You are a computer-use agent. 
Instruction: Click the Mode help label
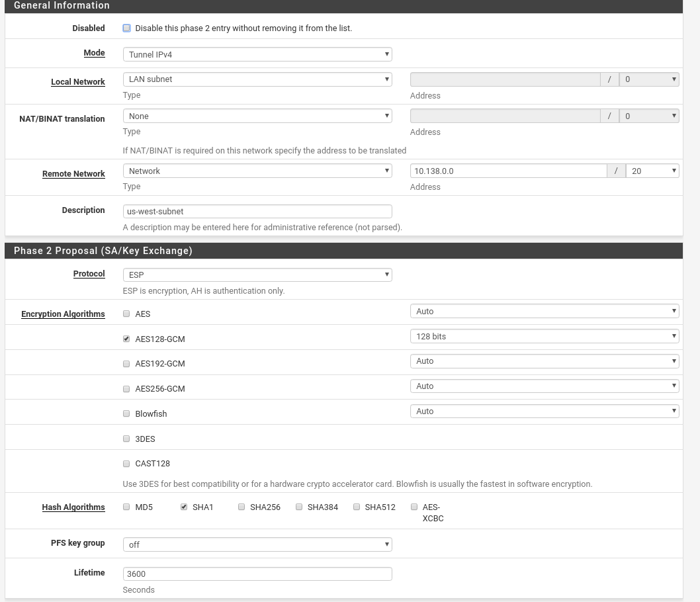[x=94, y=53]
